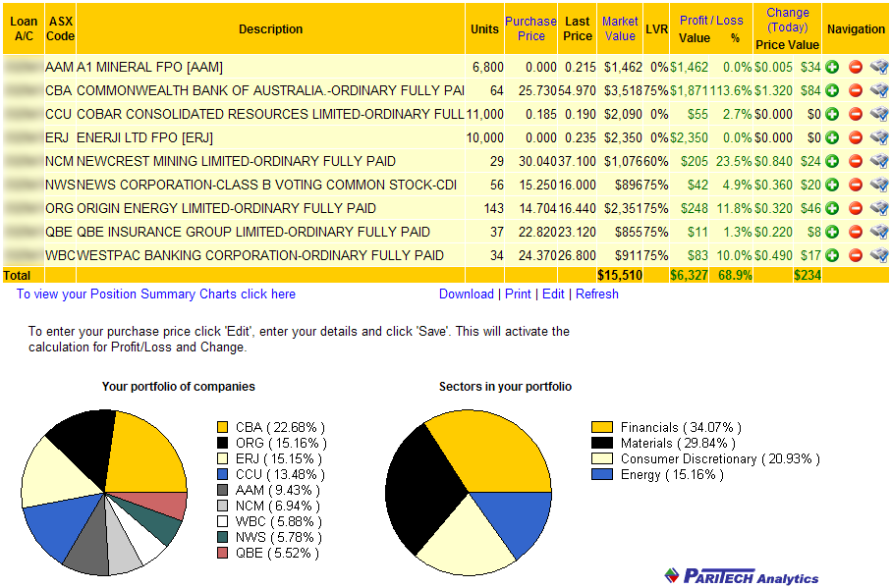Click the total profit value $6,327
The image size is (891, 588).
[x=689, y=275]
